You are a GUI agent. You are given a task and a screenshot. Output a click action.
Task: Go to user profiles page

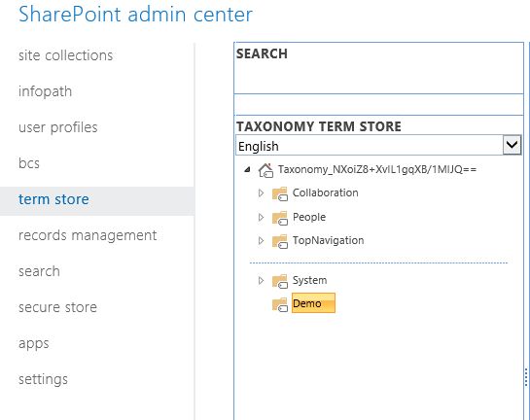(58, 127)
